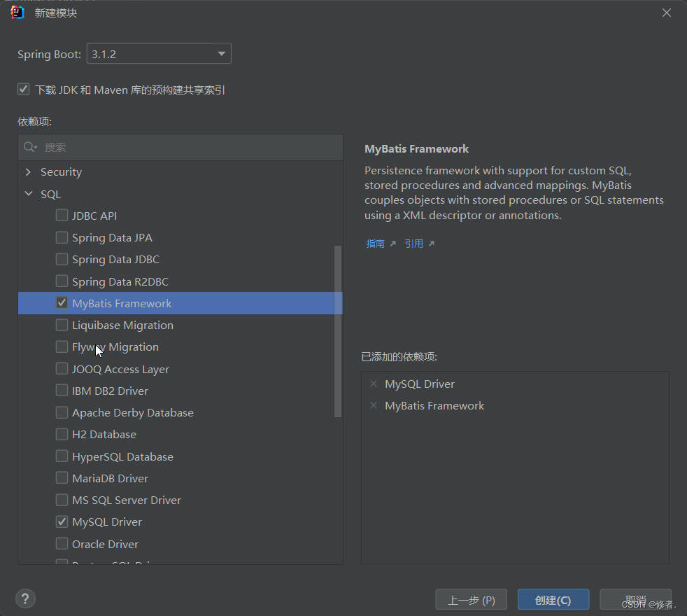Click the help question mark icon
Image resolution: width=687 pixels, height=616 pixels.
25,598
